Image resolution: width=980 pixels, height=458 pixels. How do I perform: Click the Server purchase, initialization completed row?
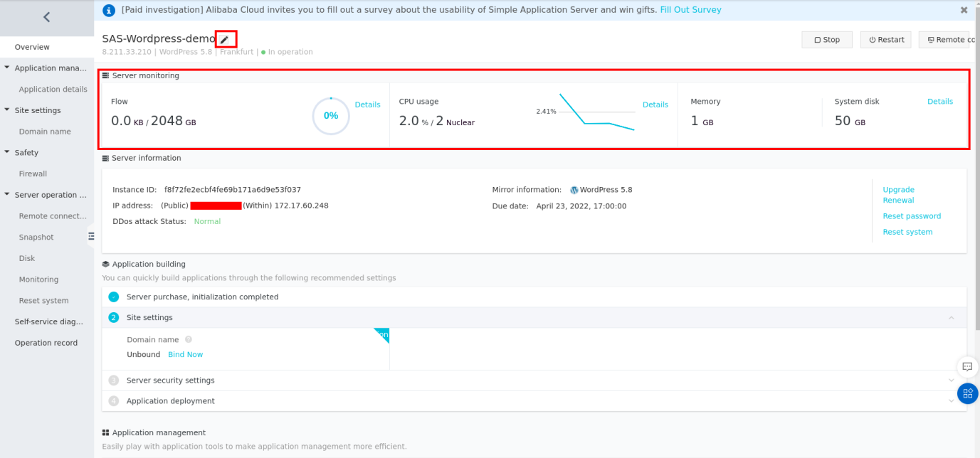534,297
